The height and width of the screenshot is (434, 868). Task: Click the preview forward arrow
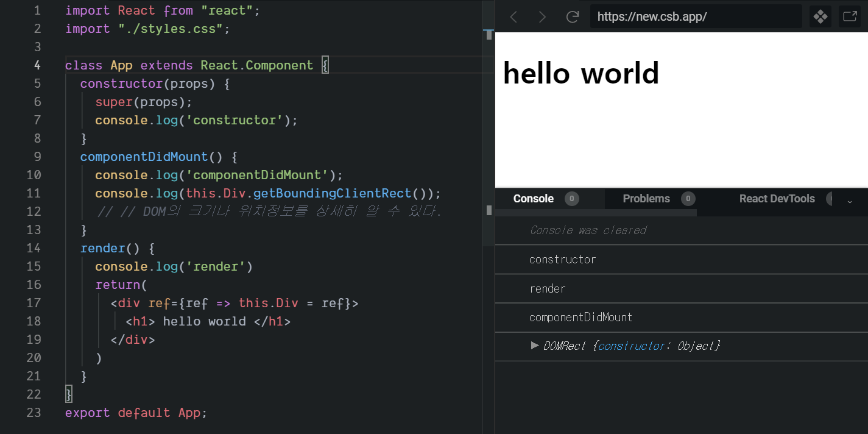[x=542, y=16]
